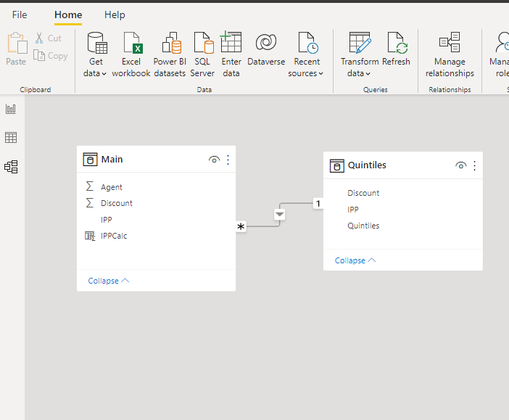This screenshot has height=420, width=509.
Task: Click the Quintiles table title header
Action: (367, 165)
